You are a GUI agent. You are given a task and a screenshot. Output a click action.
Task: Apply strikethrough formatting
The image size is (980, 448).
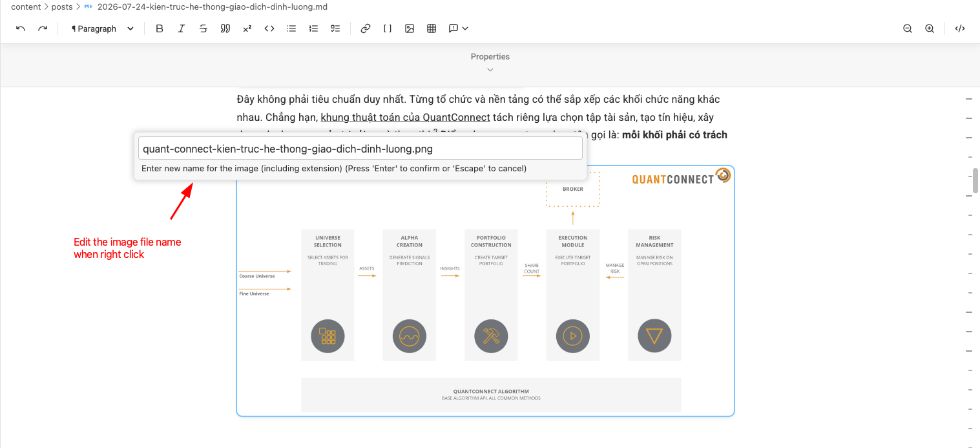click(x=203, y=28)
